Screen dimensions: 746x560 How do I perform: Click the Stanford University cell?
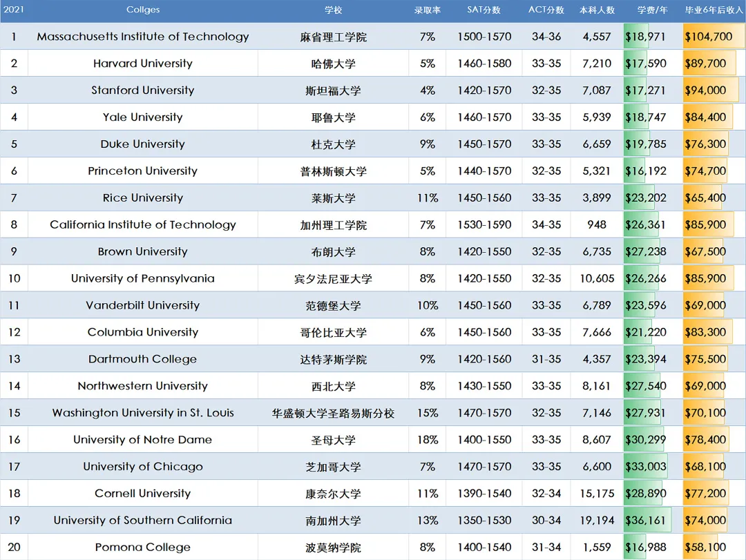pos(143,90)
